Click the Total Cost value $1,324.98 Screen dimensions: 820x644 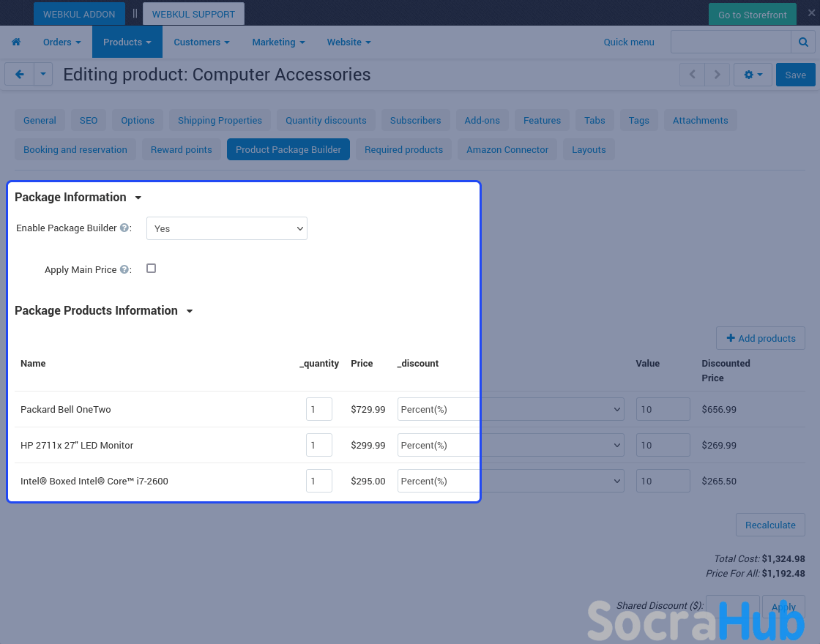pos(783,559)
